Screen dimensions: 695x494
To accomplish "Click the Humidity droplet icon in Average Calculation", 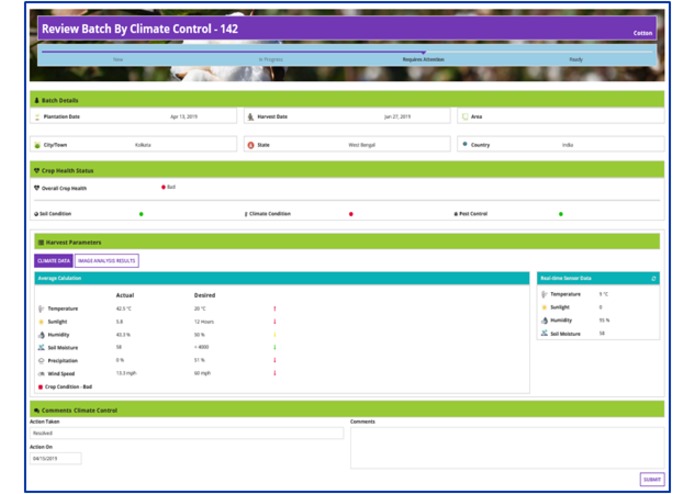I will pyautogui.click(x=41, y=335).
